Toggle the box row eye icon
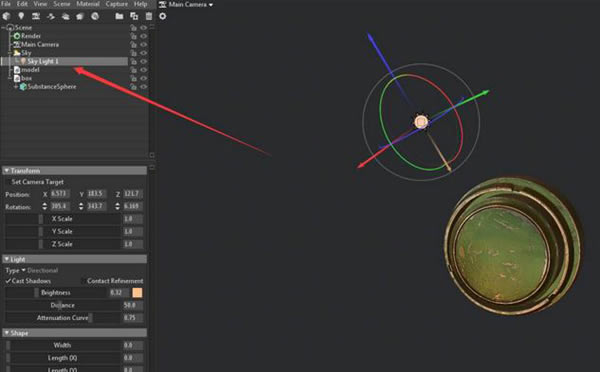The height and width of the screenshot is (372, 600). pos(143,78)
